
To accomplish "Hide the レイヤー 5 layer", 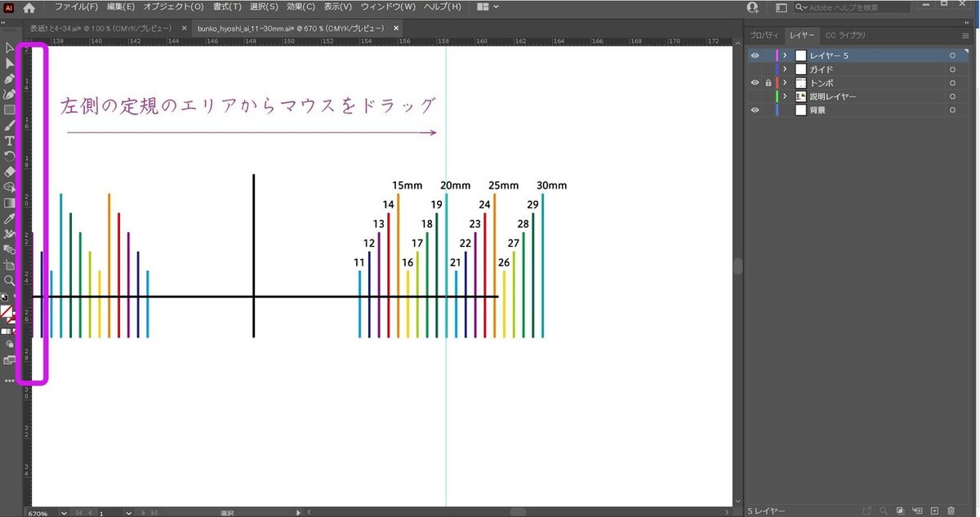I will [755, 55].
